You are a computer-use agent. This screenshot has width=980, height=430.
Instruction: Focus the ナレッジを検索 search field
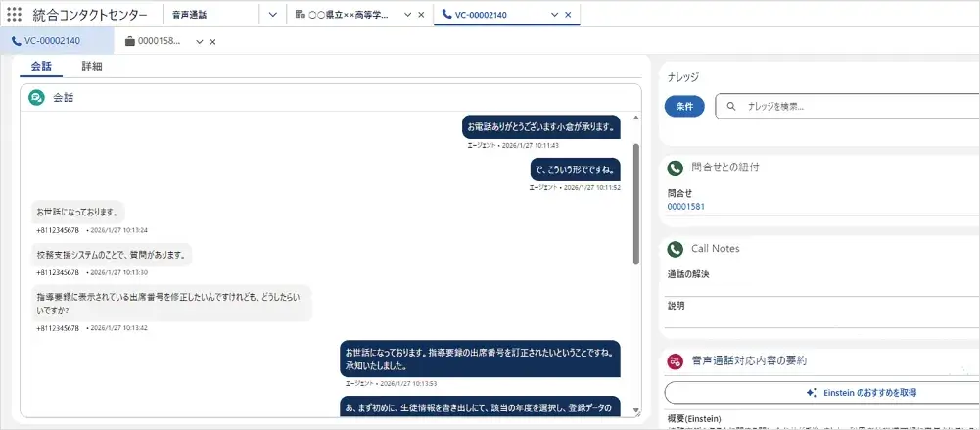pos(848,106)
